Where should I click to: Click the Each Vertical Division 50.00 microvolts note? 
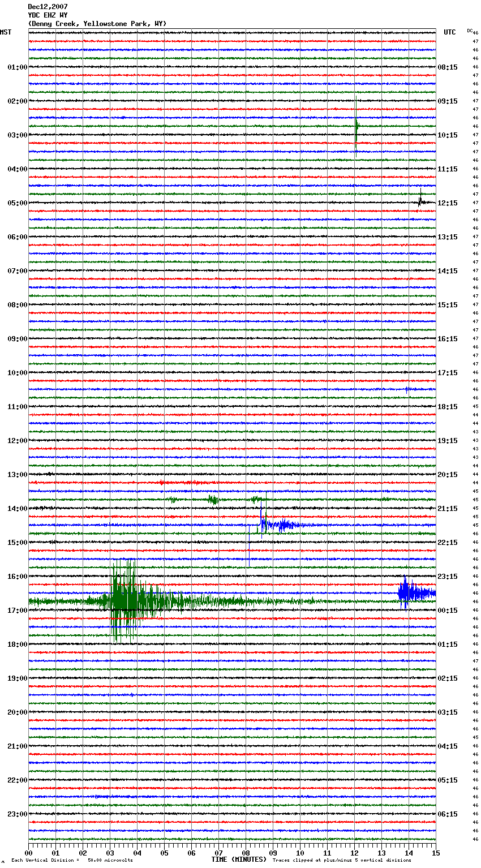click(x=72, y=861)
